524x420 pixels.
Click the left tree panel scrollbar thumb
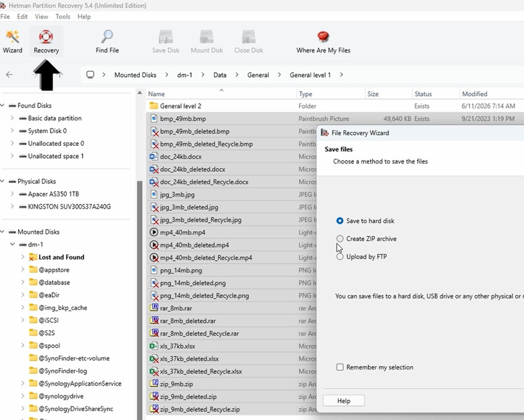[x=140, y=299]
